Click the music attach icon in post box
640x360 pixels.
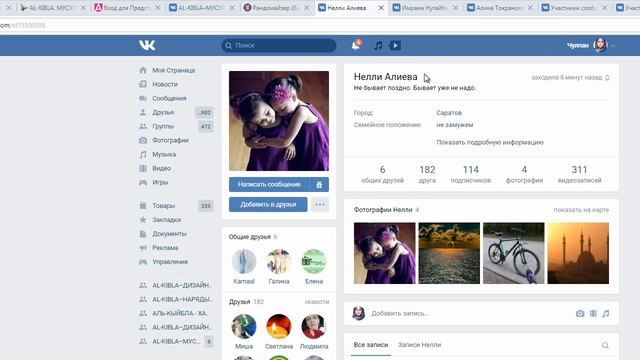[606, 313]
